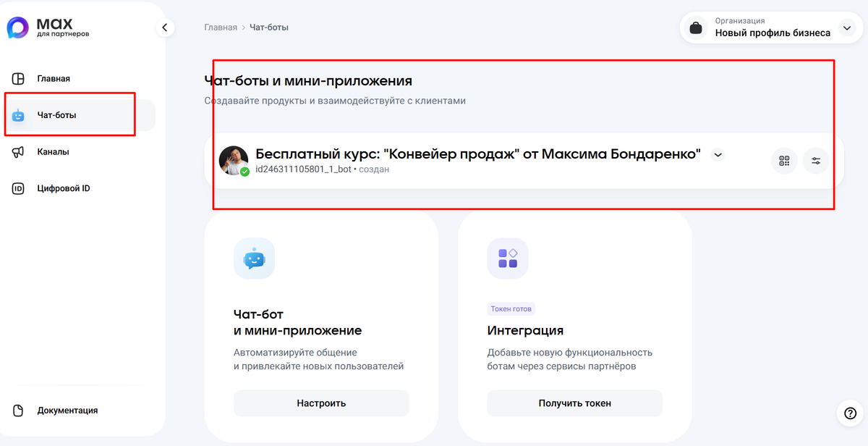This screenshot has width=868, height=446.
Task: Follow the Главная breadcrumb link
Action: coord(221,28)
